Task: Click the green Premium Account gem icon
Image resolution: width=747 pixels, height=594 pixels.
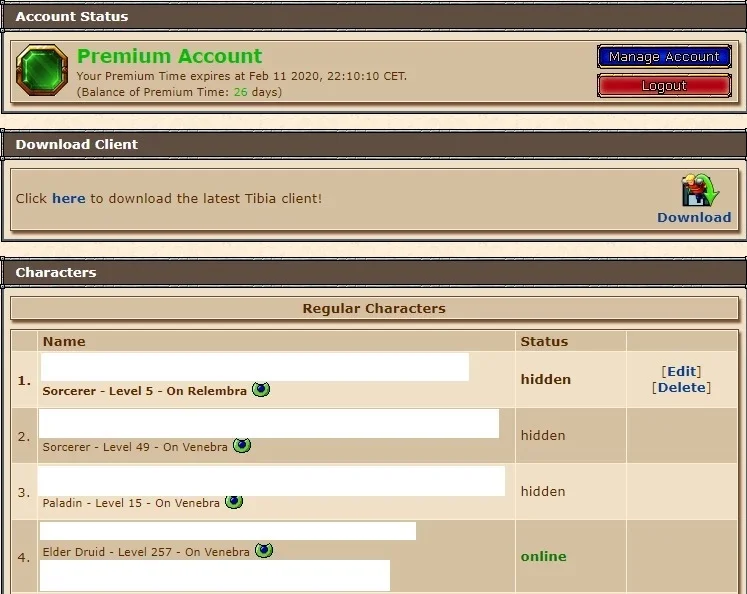Action: [42, 70]
